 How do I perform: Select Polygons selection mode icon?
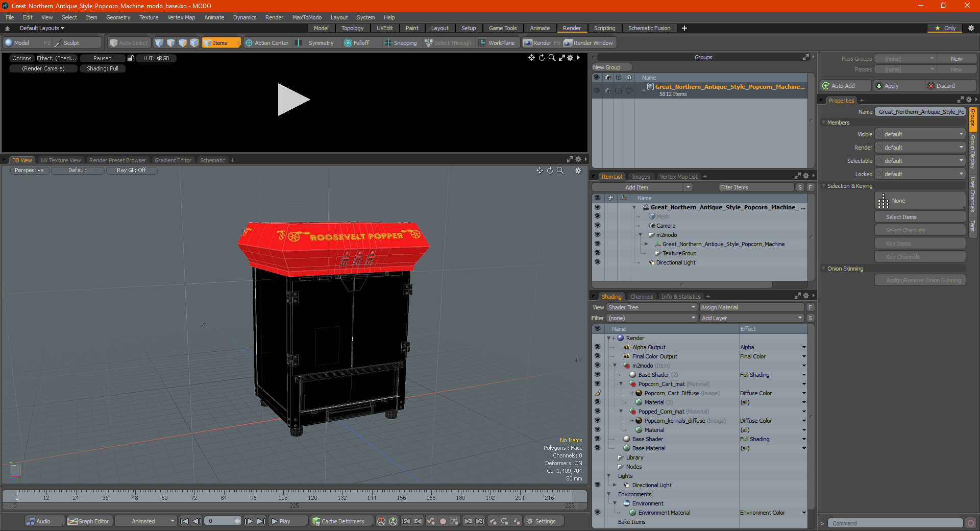(x=183, y=43)
